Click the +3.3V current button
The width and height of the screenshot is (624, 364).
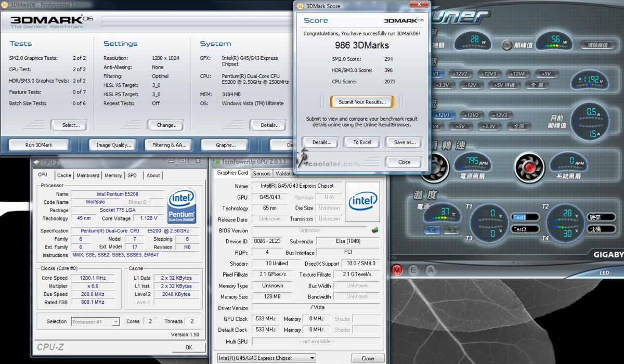pos(489,126)
